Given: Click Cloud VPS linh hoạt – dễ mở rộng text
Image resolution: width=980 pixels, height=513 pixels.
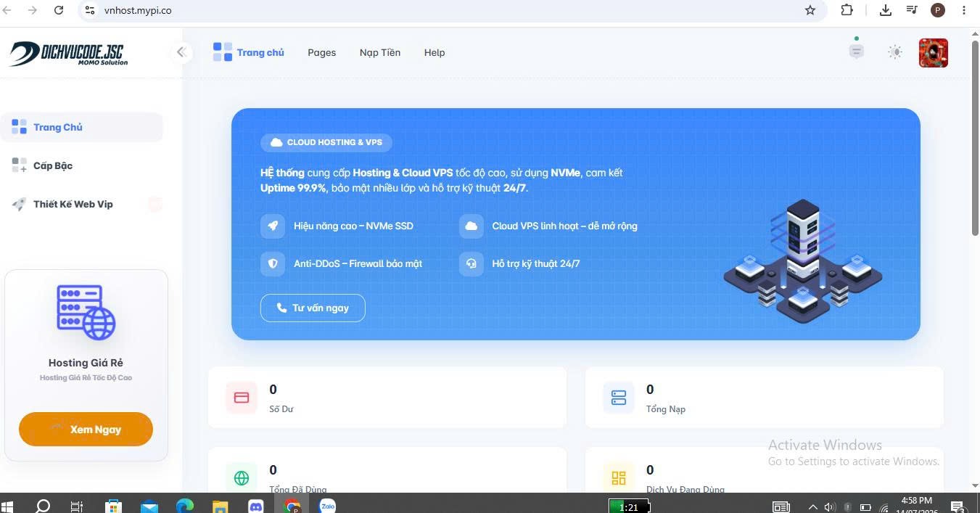Looking at the screenshot, I should (564, 226).
